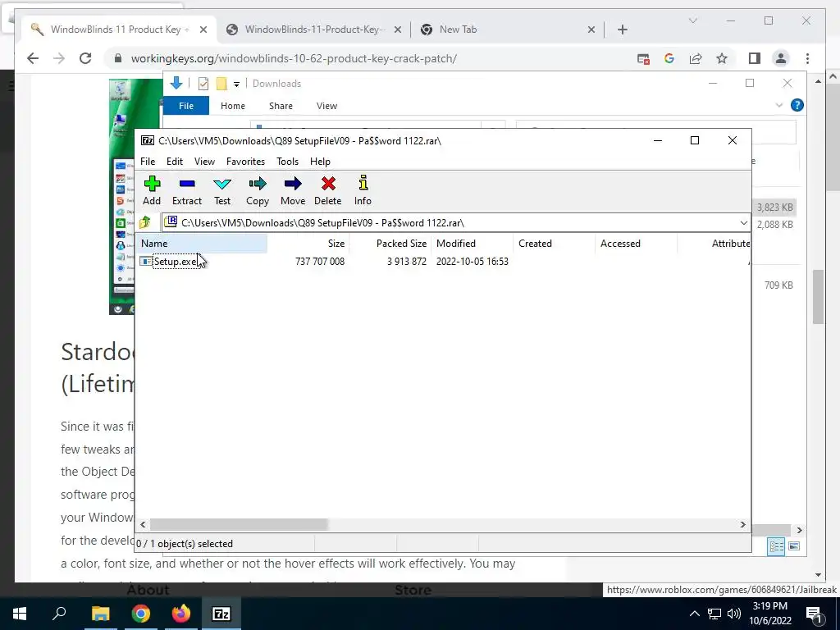Sort by Created column header
Viewport: 840px width, 630px height.
[554, 243]
